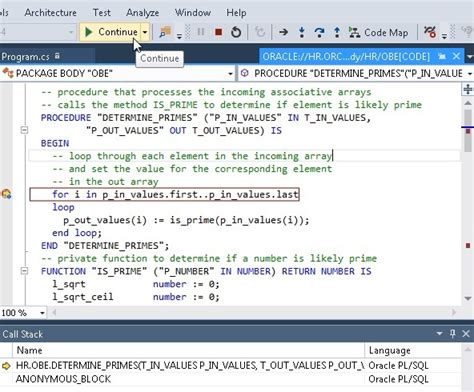
Task: Click the greyed-out step back icon
Action: (x=260, y=32)
